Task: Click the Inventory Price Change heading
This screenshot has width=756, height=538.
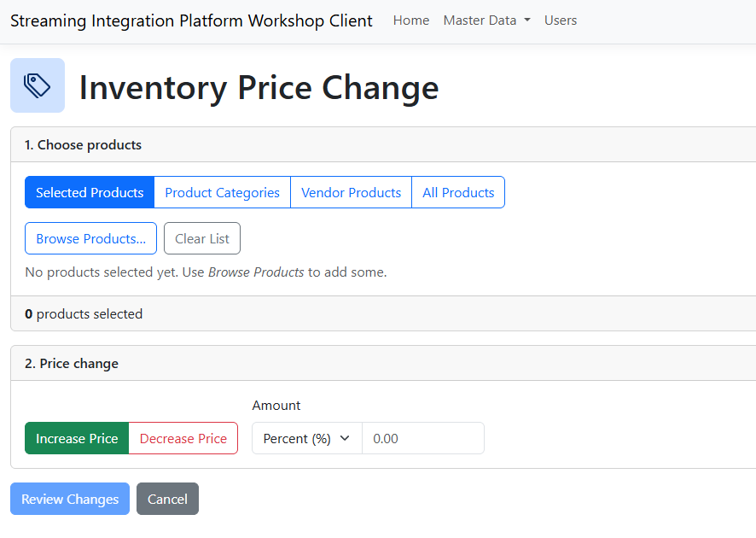Action: click(259, 88)
